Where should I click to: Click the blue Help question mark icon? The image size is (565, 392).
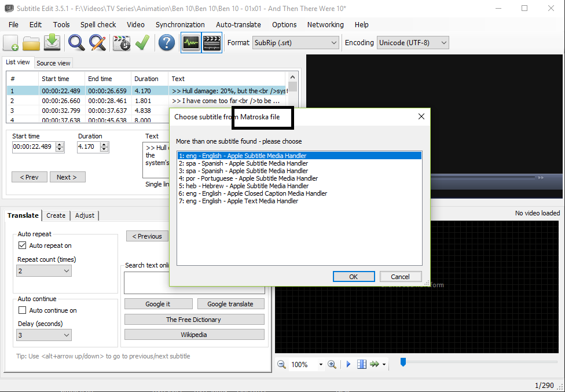[x=167, y=42]
